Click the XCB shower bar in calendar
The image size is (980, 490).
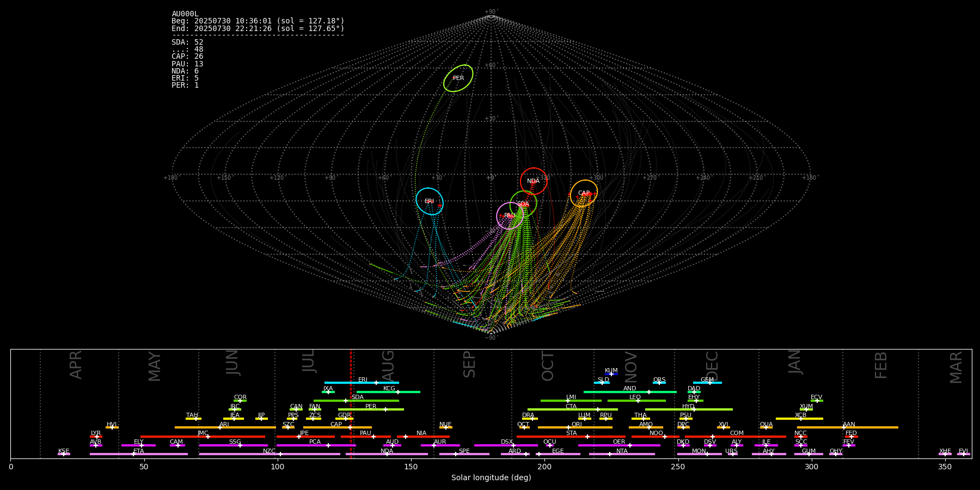799,419
